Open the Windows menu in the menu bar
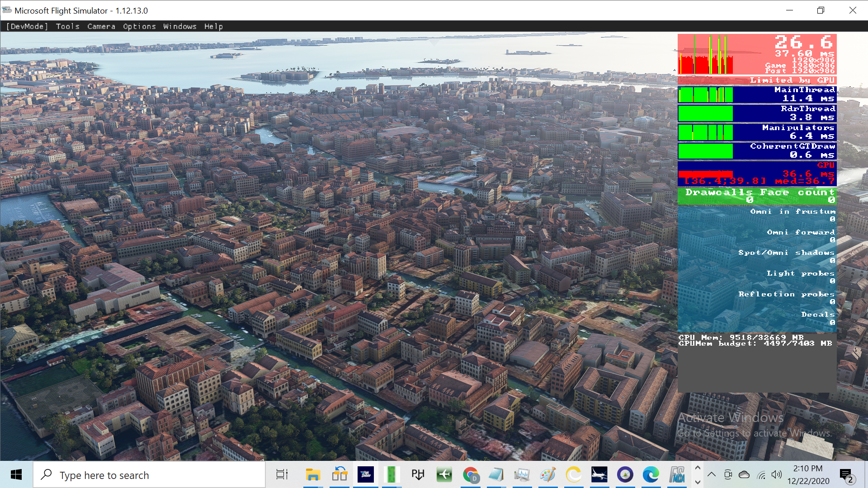The image size is (868, 488). click(180, 26)
